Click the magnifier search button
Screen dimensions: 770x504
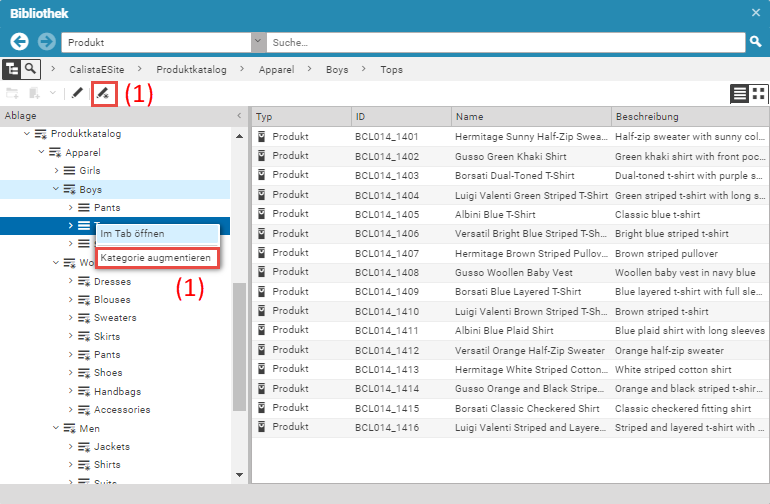click(x=756, y=42)
